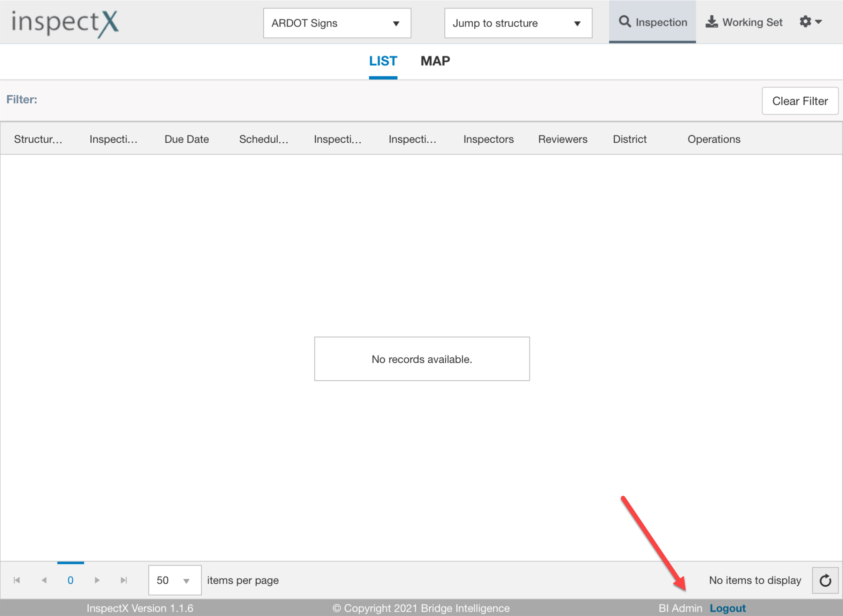This screenshot has height=616, width=843.
Task: Sort by the District column
Action: (x=630, y=139)
